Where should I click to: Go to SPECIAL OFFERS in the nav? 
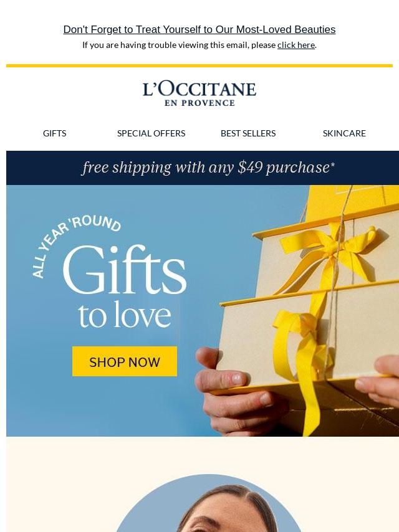(x=151, y=133)
